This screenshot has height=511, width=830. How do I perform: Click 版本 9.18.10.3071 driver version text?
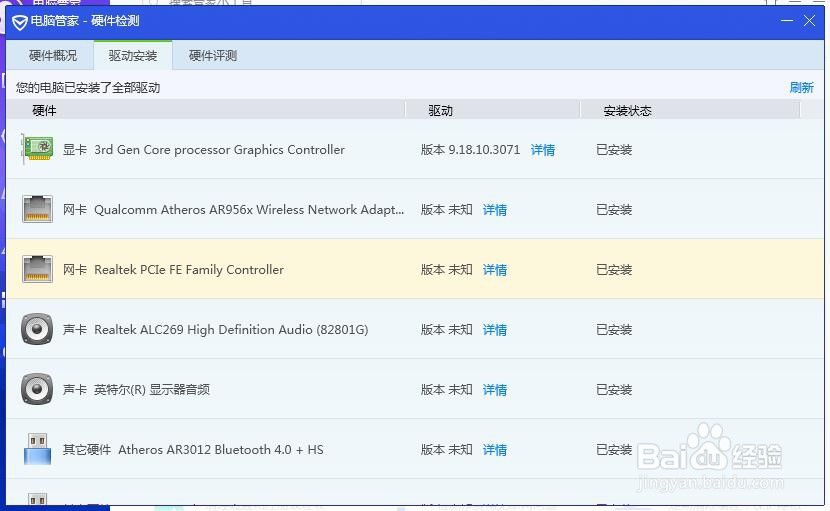[471, 150]
